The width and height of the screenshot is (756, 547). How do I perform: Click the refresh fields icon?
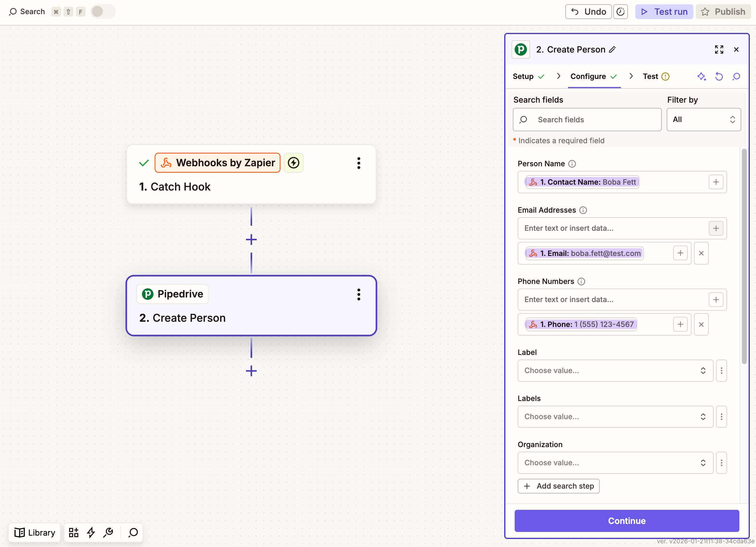click(719, 77)
